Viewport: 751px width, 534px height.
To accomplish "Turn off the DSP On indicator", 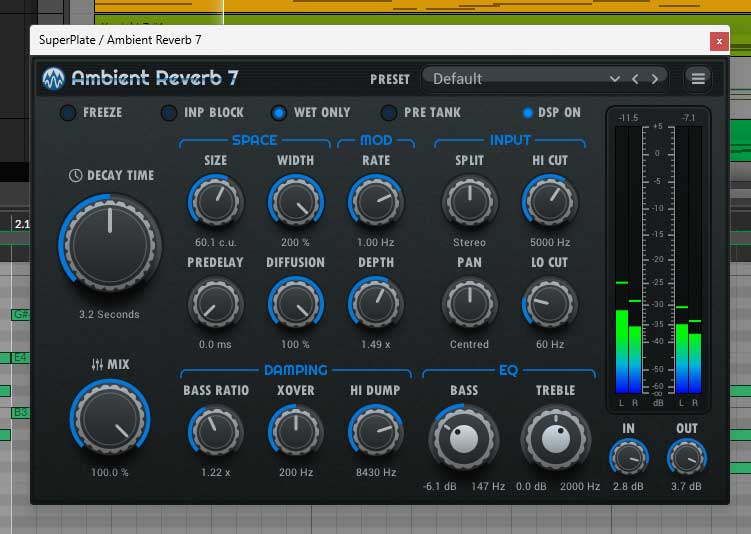I will [x=528, y=113].
